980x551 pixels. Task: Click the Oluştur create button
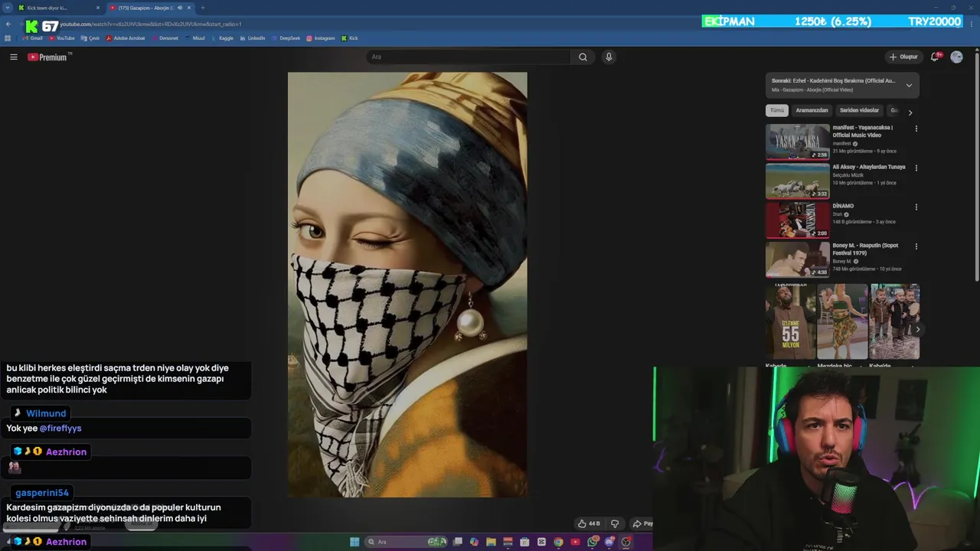coord(903,57)
